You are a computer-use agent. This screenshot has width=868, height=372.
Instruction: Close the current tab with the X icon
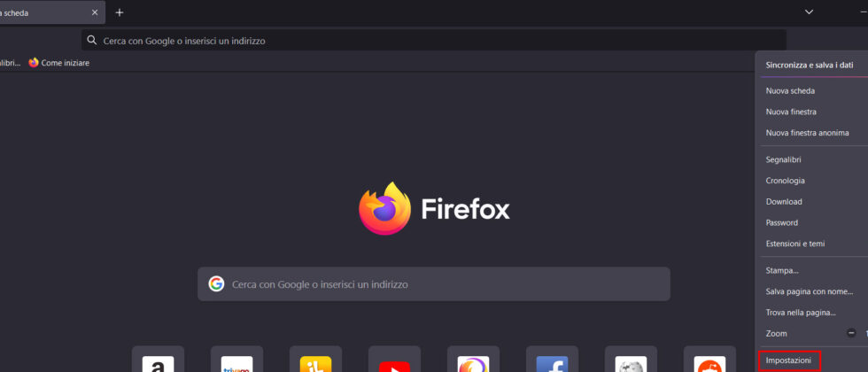coord(96,12)
